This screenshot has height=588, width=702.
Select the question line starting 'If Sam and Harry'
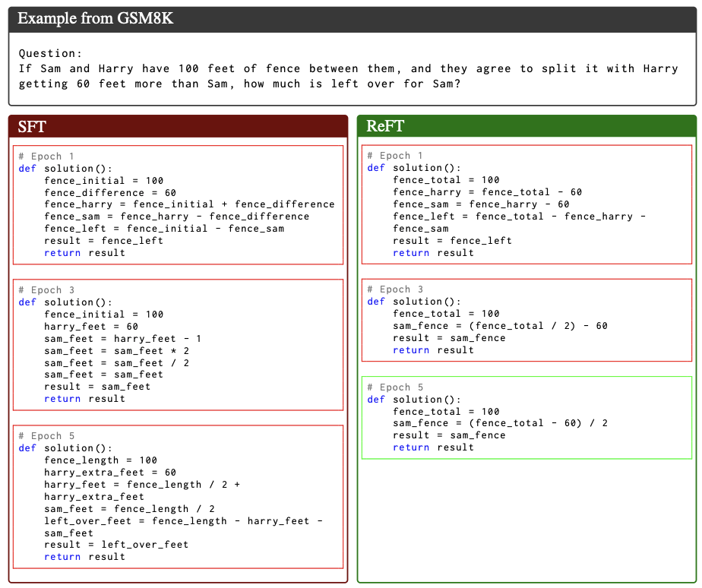tap(348, 68)
